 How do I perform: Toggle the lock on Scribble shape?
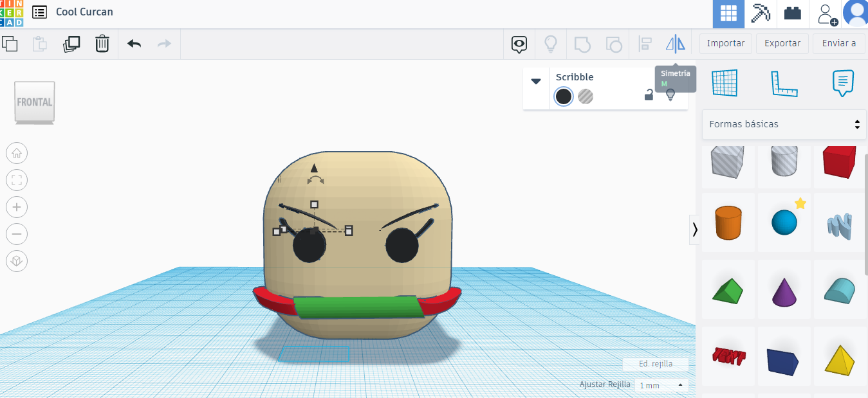649,95
